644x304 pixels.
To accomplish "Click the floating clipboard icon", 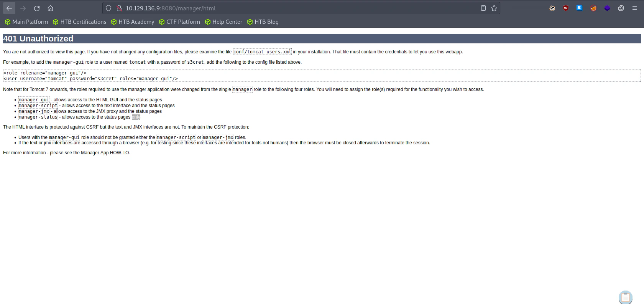I will coord(626,297).
